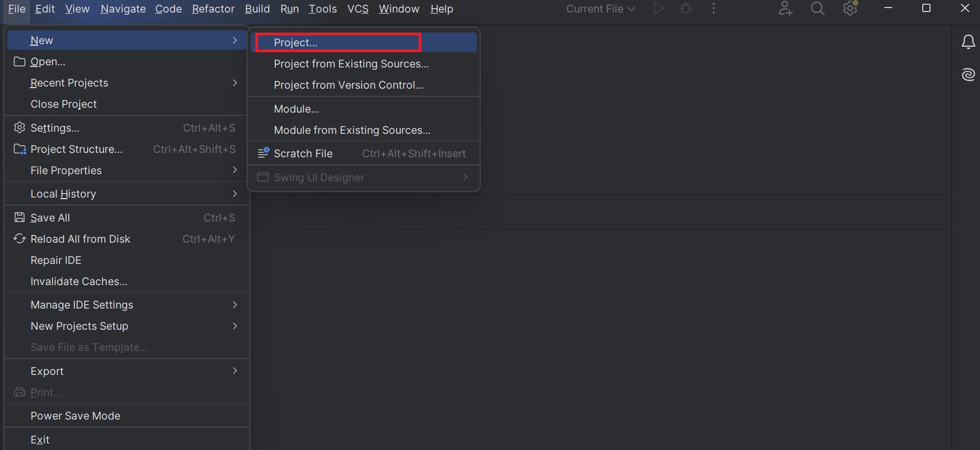The image size is (980, 450).
Task: Click the Run play icon in toolbar
Action: click(658, 9)
